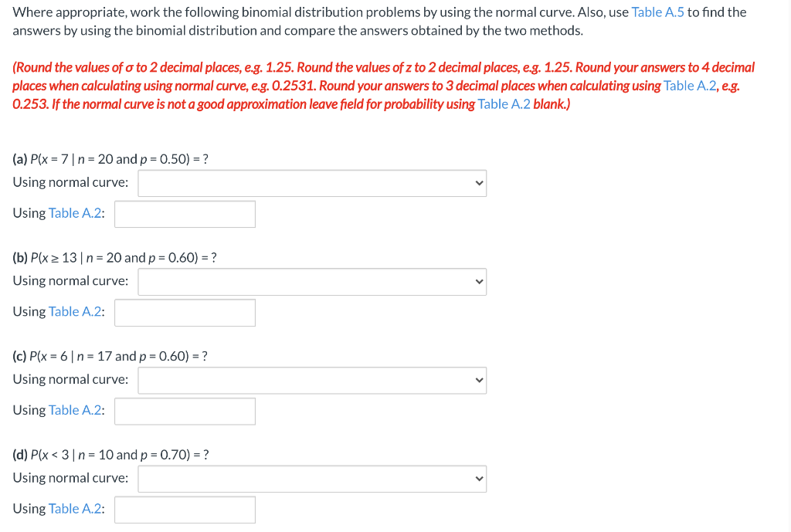Click the Table A.2 answer box for part (b)
This screenshot has height=532, width=791.
point(184,312)
